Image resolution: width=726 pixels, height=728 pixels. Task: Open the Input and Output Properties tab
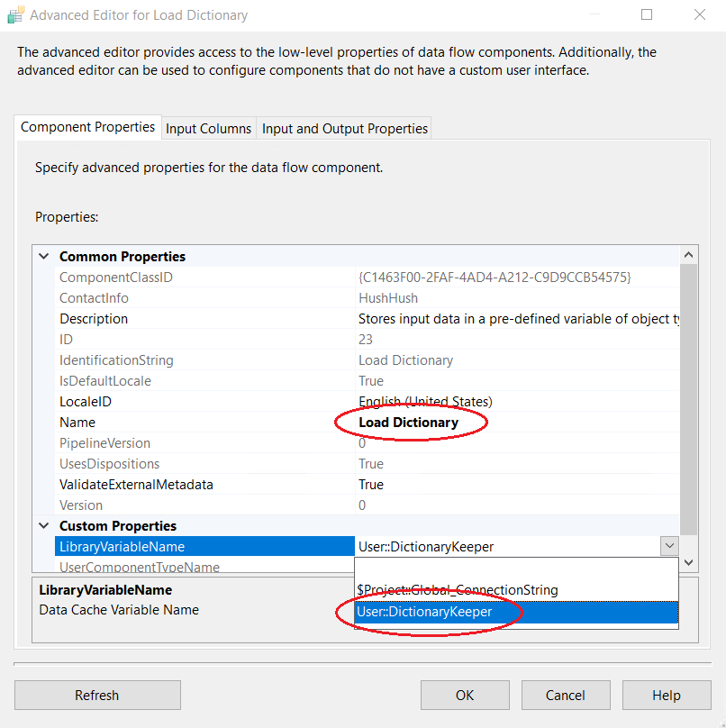344,129
